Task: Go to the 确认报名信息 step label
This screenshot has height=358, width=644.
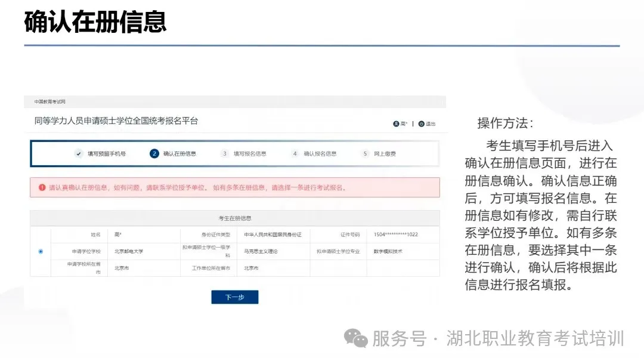Action: [x=320, y=154]
